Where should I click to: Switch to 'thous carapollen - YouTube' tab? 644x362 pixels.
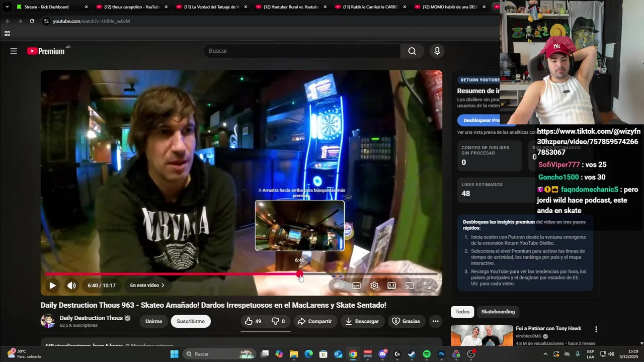[132, 7]
